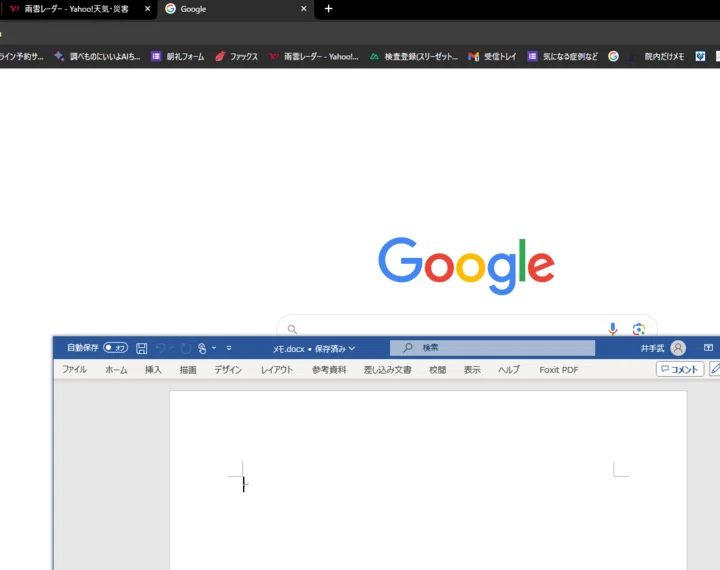Switch to the 表示 ribbon tab
The height and width of the screenshot is (570, 720).
pos(472,369)
